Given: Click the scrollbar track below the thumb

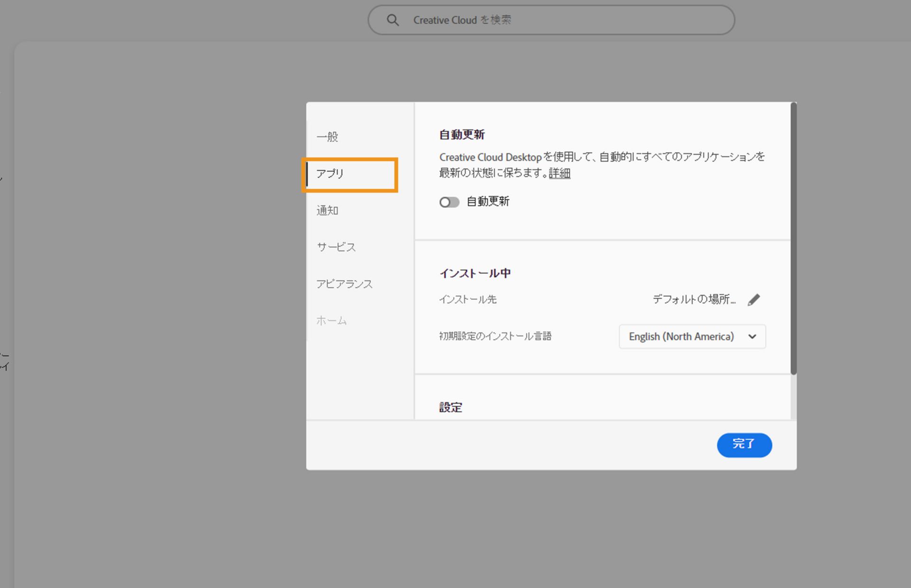Looking at the screenshot, I should pos(793,397).
